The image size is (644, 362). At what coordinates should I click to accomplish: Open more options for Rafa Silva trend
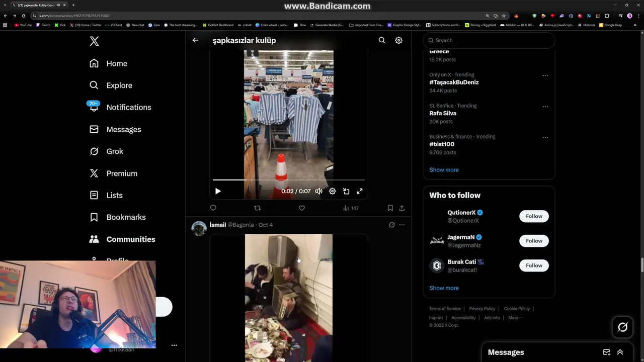click(545, 107)
